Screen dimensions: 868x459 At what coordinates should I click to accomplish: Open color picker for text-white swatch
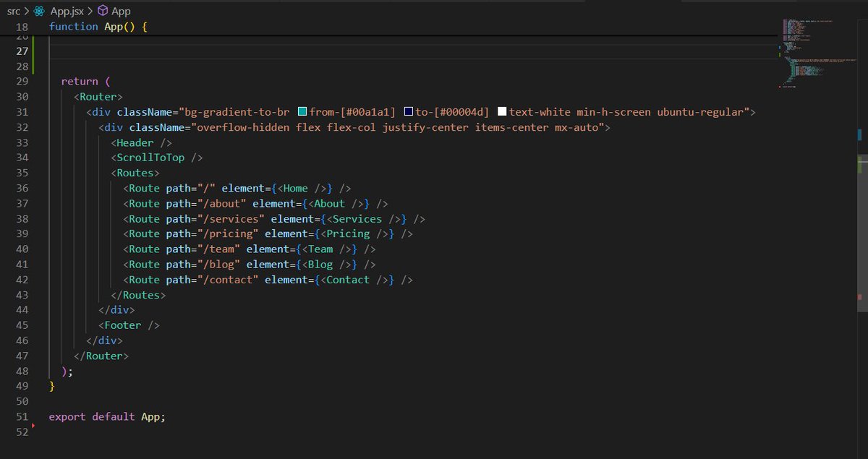[x=502, y=112]
